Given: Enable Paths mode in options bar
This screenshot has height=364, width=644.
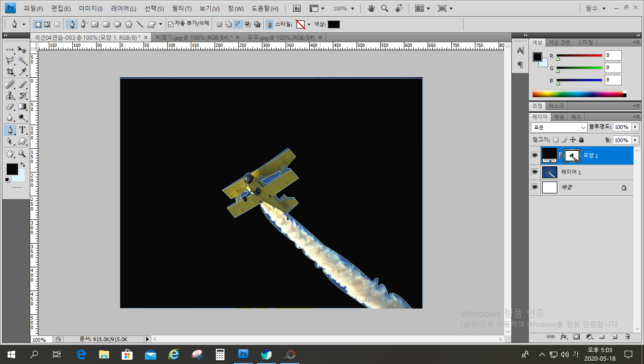Looking at the screenshot, I should click(x=47, y=24).
